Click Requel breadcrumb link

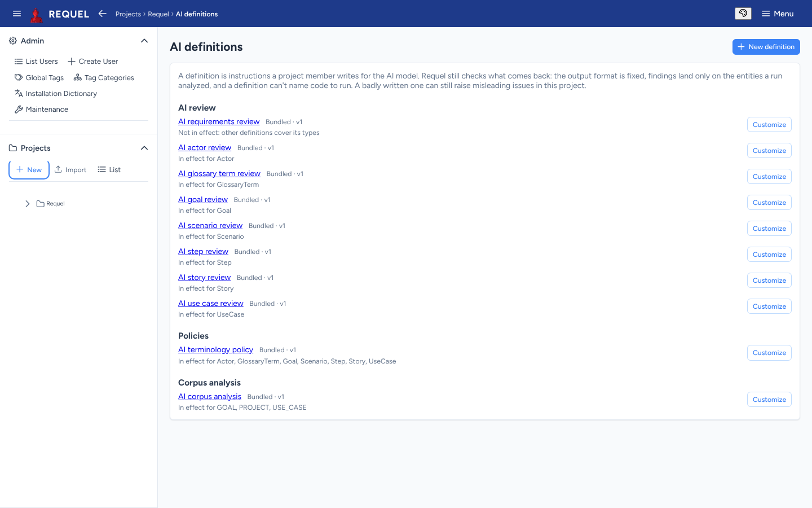(158, 14)
